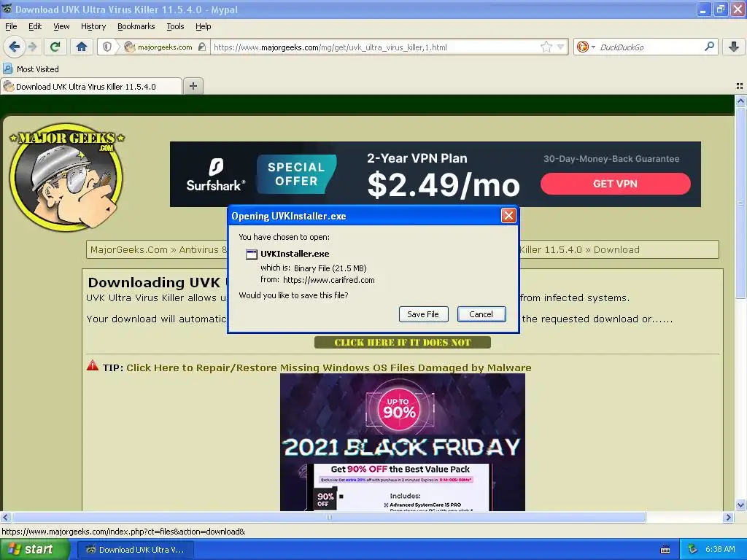Open URL history dropdown arrow
The height and width of the screenshot is (560, 747).
pos(561,47)
